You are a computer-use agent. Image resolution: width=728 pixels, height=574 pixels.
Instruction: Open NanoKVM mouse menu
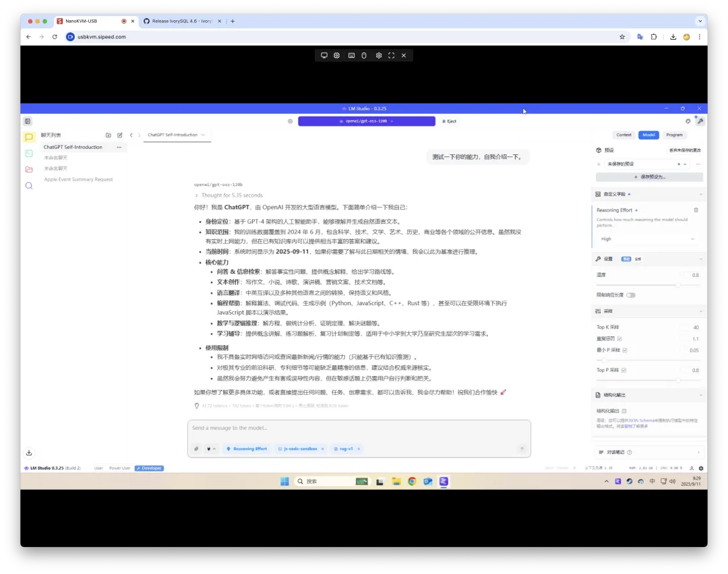tap(364, 55)
